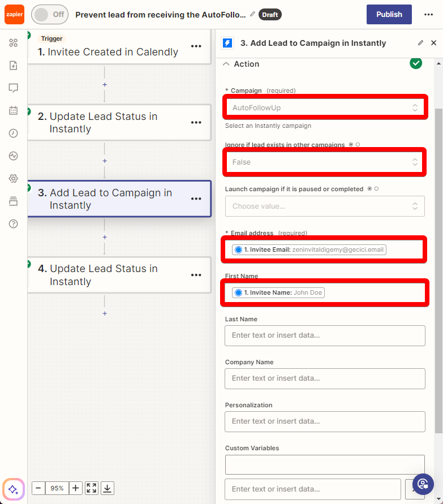Click the 95% zoom level value
Screen dimensions: 443x504
click(57, 488)
